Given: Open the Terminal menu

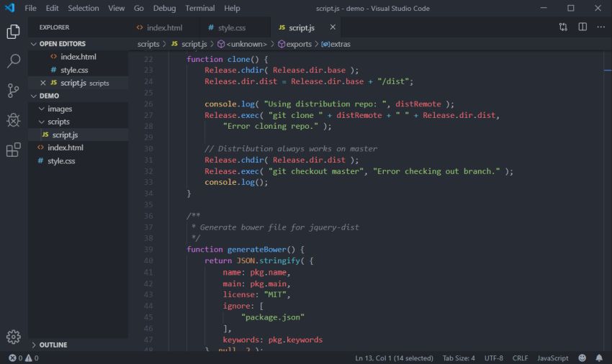Looking at the screenshot, I should coord(199,8).
